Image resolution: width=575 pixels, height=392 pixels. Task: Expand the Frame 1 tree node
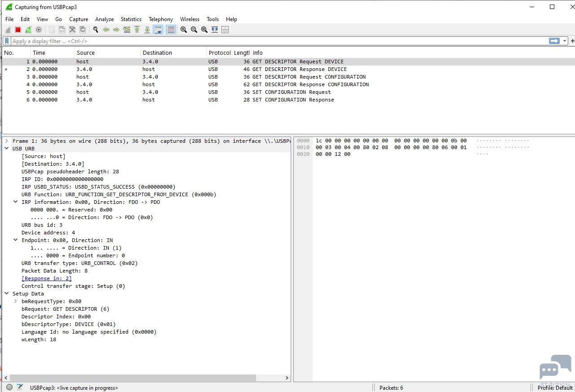click(7, 141)
